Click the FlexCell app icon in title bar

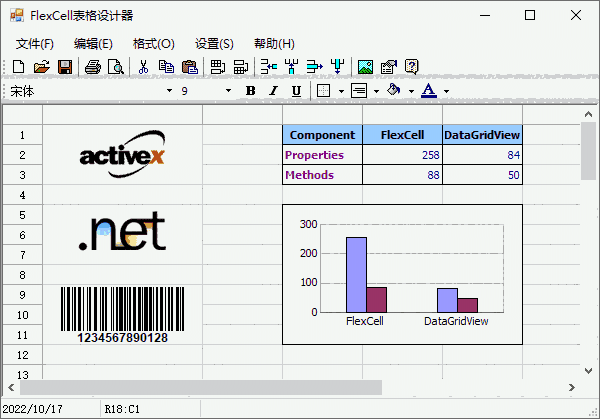pos(17,15)
